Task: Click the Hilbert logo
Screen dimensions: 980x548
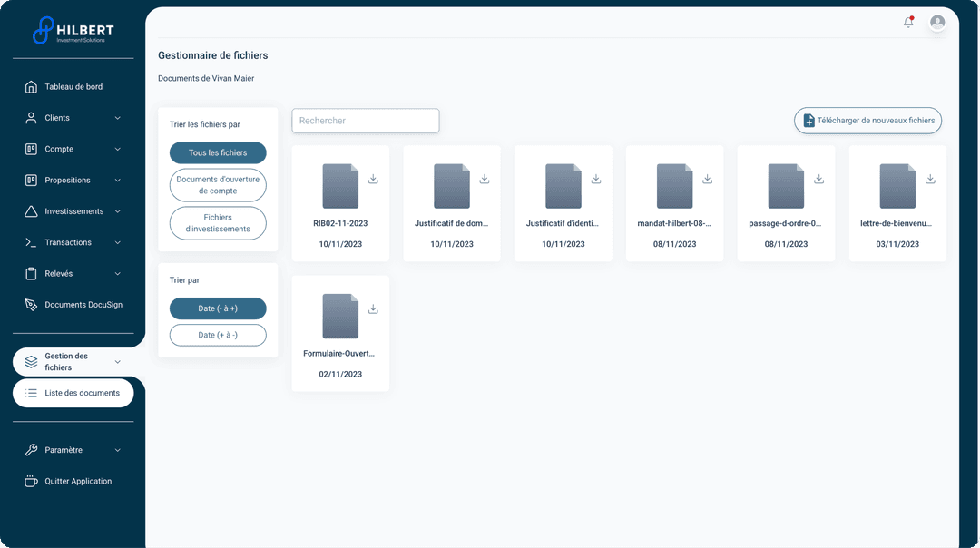Action: click(73, 31)
